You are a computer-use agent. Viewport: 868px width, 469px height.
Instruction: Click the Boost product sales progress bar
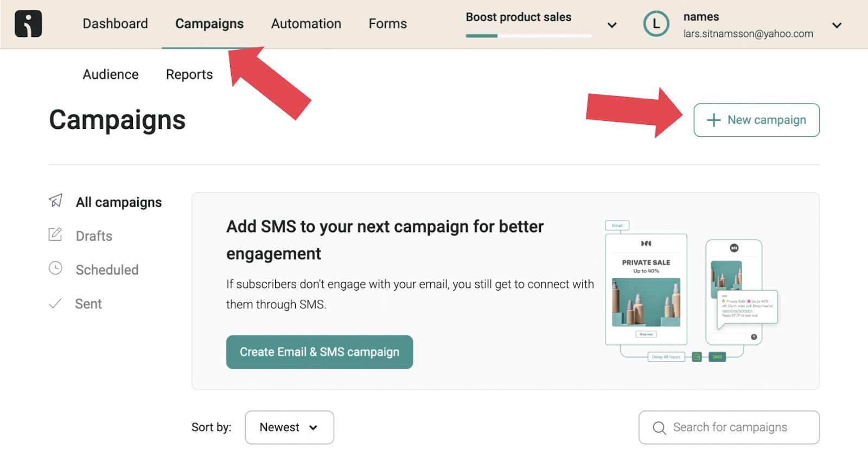coord(529,36)
